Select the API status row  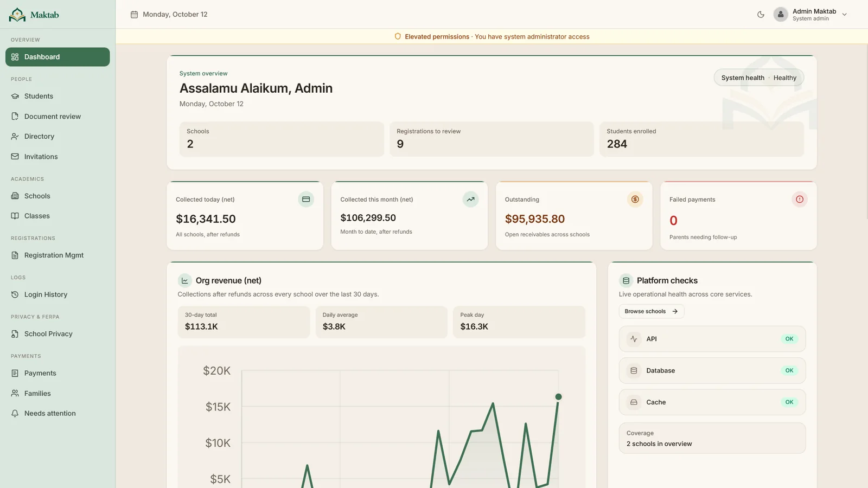click(x=712, y=339)
